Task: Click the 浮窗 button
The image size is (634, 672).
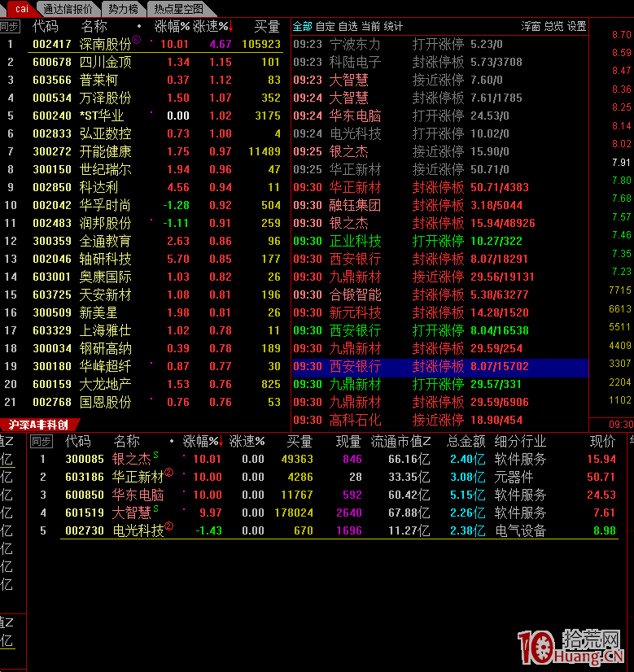Action: pos(531,27)
